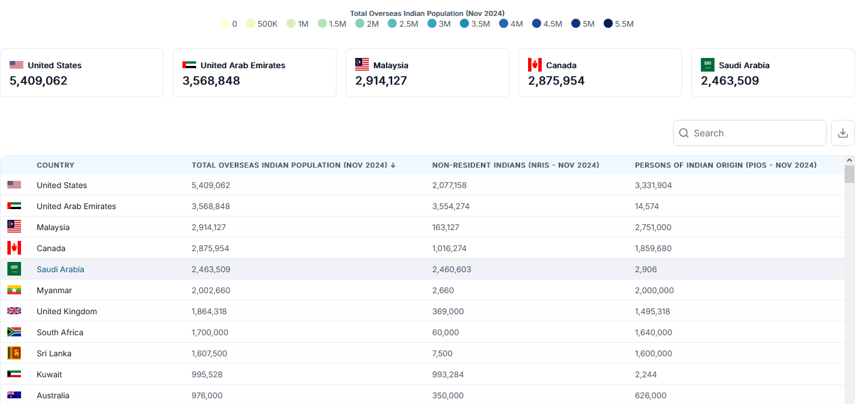Select the 3.5M legend color dot
The width and height of the screenshot is (868, 404).
pyautogui.click(x=464, y=24)
